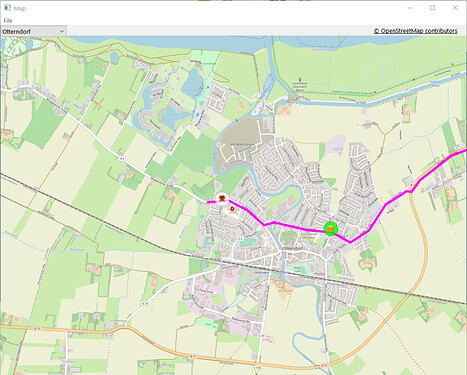Close the Map window

(x=455, y=8)
